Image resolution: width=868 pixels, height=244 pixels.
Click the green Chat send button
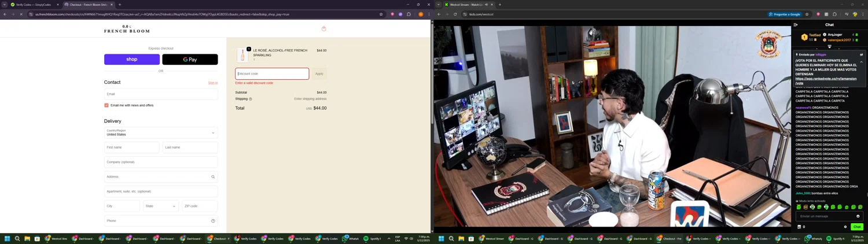tap(857, 227)
